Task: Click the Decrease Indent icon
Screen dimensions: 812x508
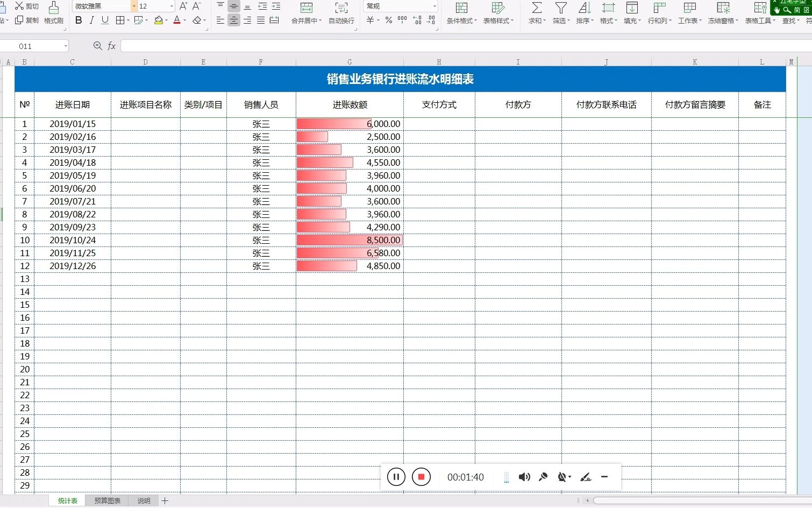Action: click(262, 6)
